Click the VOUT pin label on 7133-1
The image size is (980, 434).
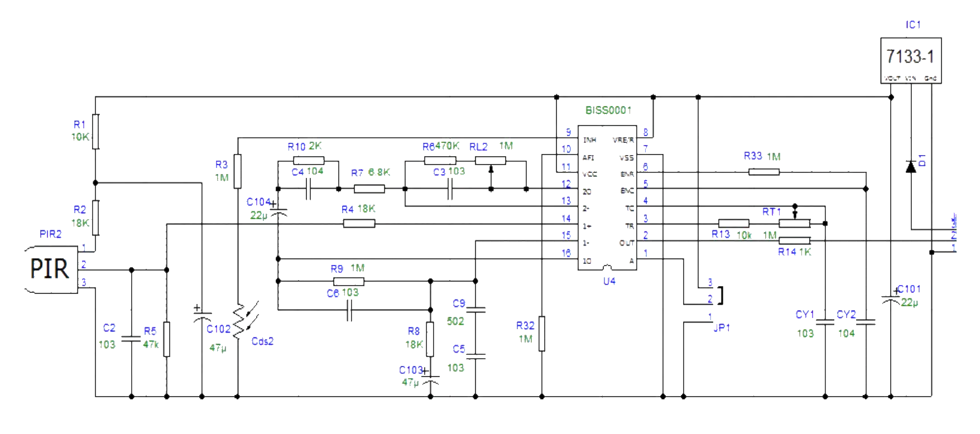point(892,78)
